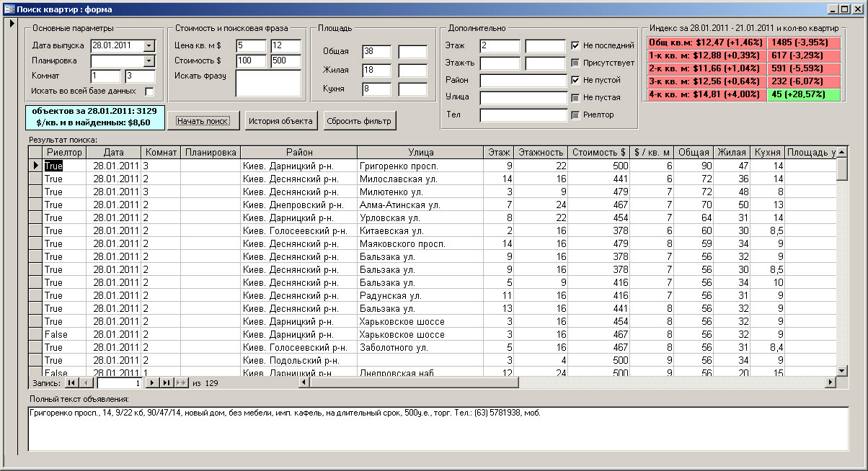Click the index cell '1485 (-3,95%)'
Viewport: 868px width, 471px height.
click(x=803, y=43)
